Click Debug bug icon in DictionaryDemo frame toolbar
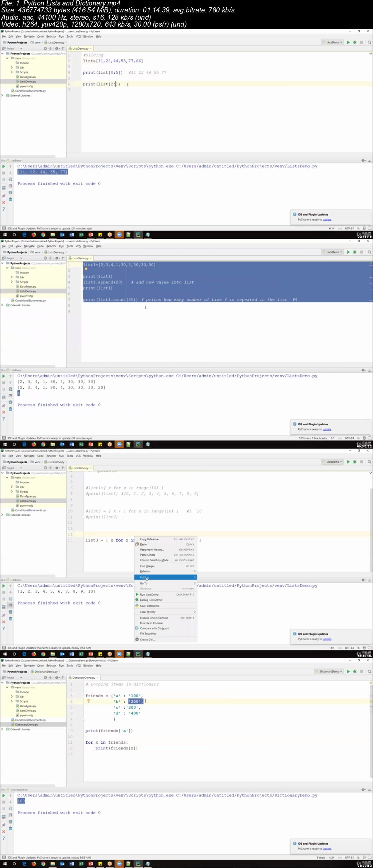Screen dimensions: 373x868 [355, 671]
